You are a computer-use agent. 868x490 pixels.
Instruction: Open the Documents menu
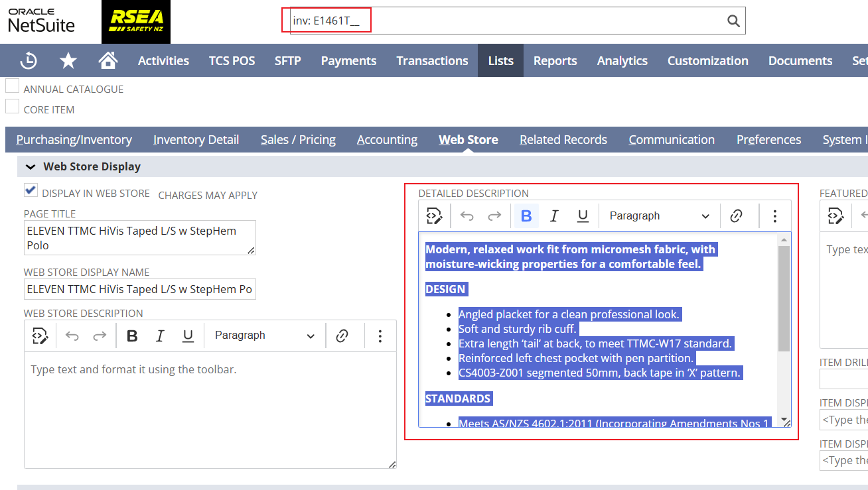pyautogui.click(x=800, y=60)
